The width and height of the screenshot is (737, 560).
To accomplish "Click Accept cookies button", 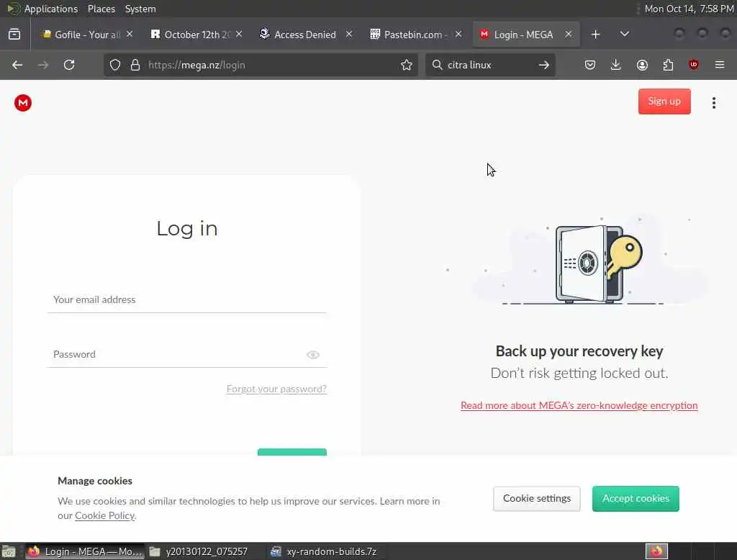I will tap(636, 498).
